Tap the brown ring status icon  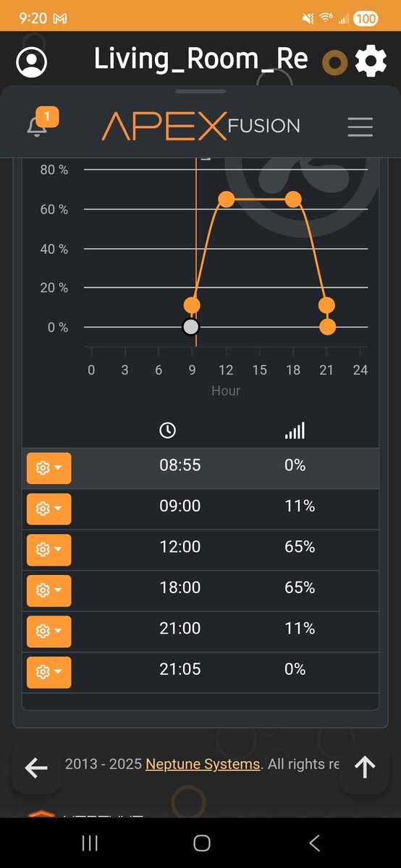334,63
